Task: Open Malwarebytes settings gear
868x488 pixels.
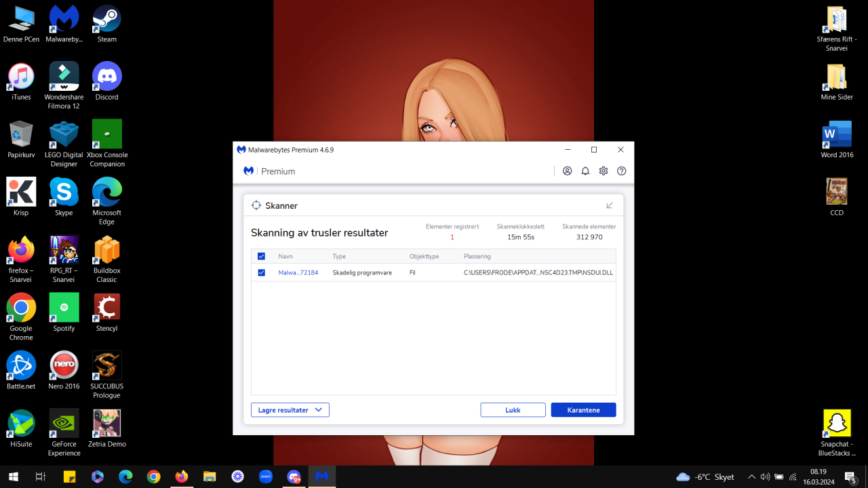Action: point(603,171)
